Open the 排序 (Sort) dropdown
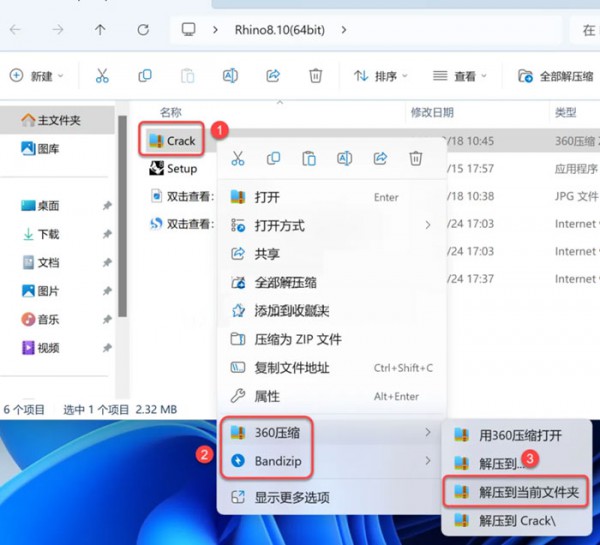The width and height of the screenshot is (600, 545). click(x=381, y=76)
